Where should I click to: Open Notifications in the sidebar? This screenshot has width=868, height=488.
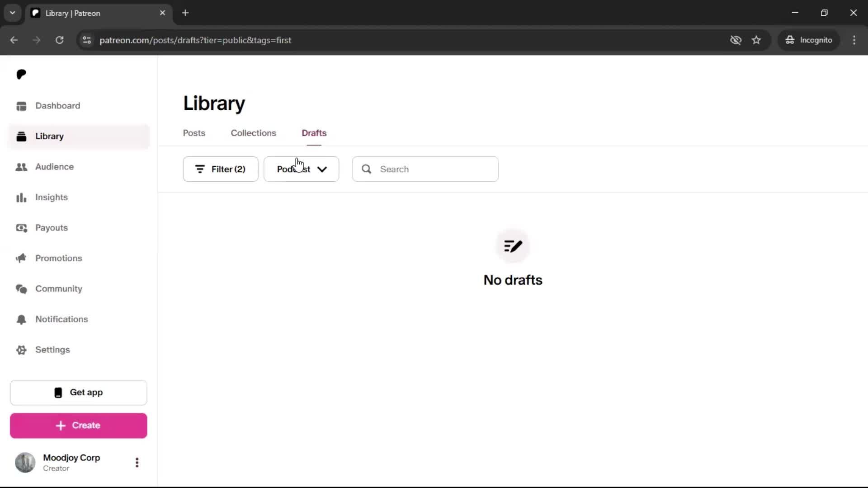click(x=78, y=319)
